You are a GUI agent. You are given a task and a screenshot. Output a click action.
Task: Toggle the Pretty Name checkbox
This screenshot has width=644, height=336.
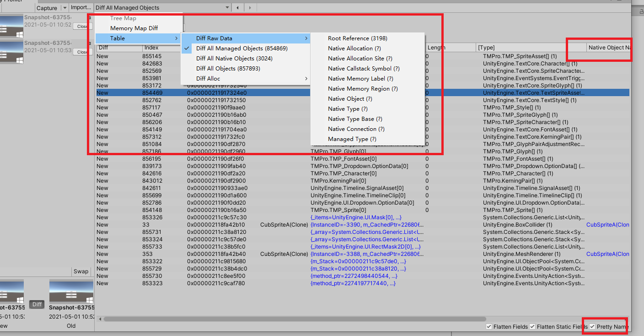[x=592, y=326]
